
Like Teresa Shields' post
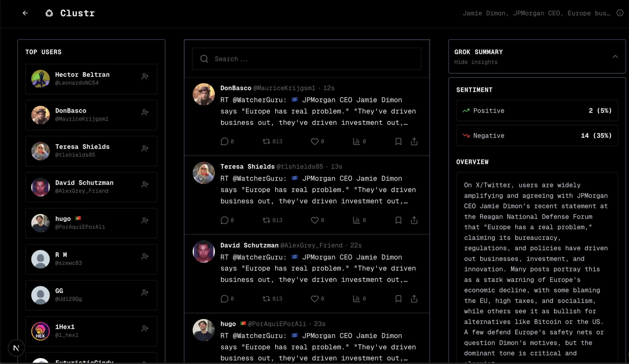click(x=314, y=220)
